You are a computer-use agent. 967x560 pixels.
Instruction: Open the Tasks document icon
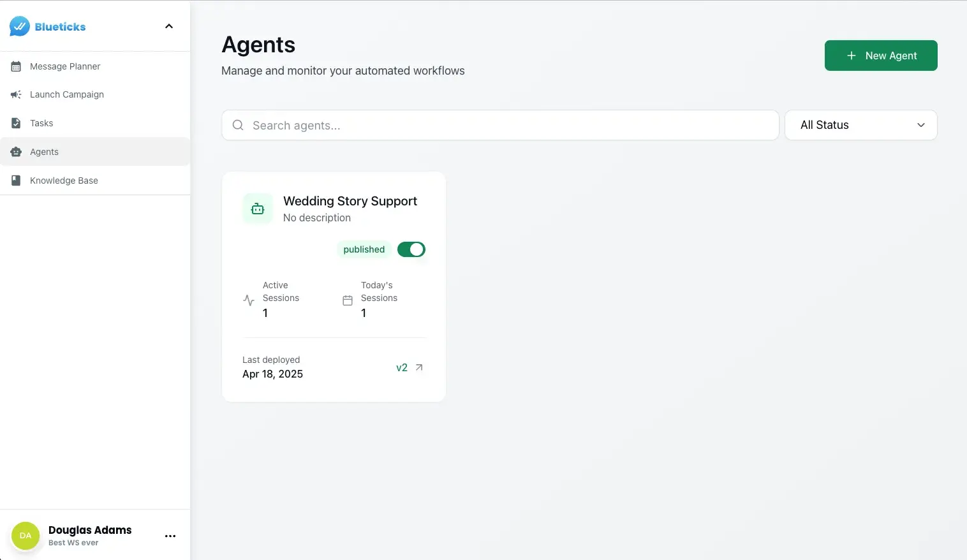tap(16, 122)
